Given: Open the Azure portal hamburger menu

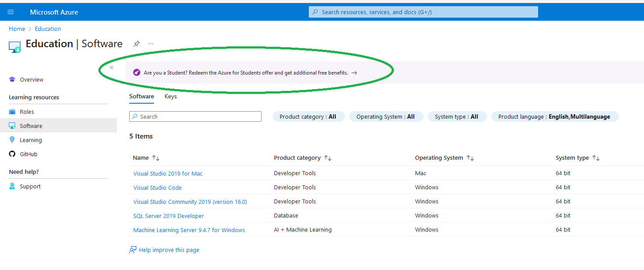Looking at the screenshot, I should (11, 12).
